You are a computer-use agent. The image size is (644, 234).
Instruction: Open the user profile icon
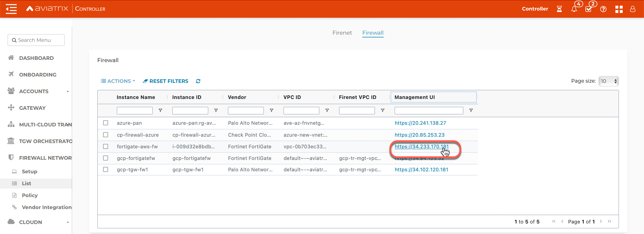click(633, 9)
